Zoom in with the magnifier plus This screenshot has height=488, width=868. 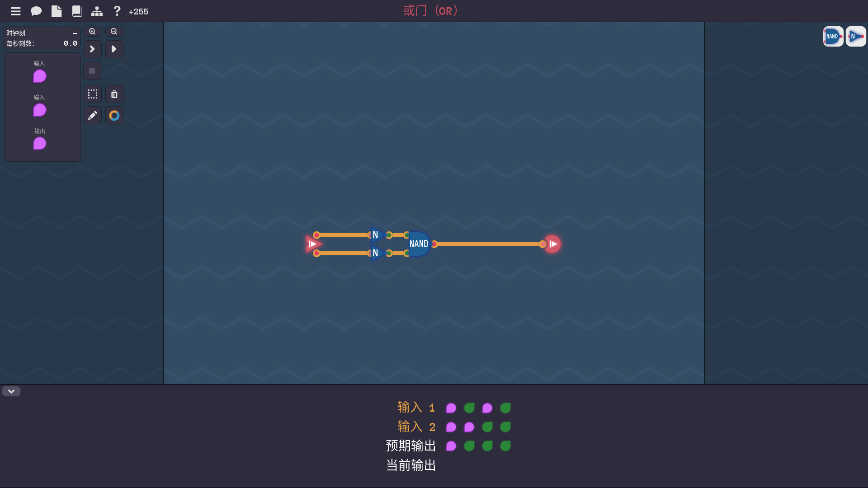(92, 32)
